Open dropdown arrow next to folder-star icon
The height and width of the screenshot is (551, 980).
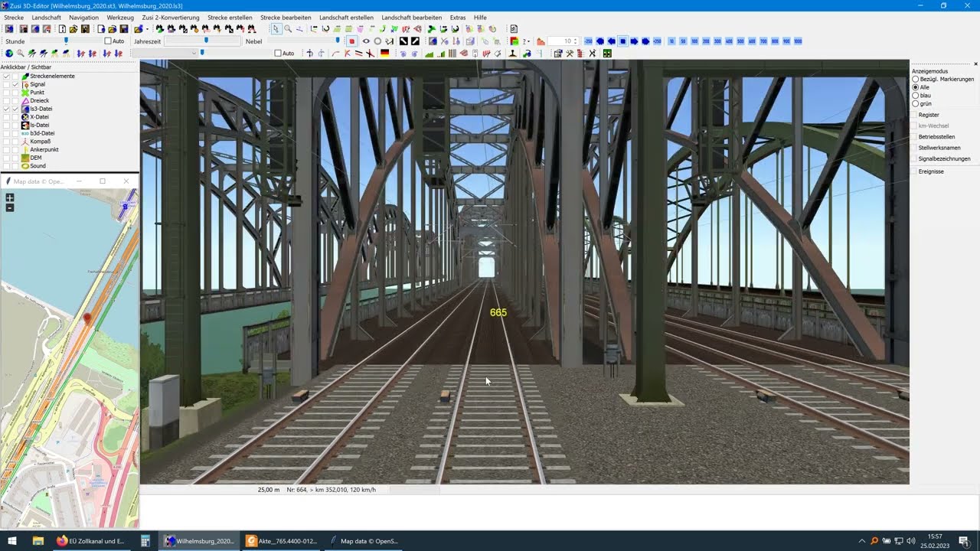[146, 29]
